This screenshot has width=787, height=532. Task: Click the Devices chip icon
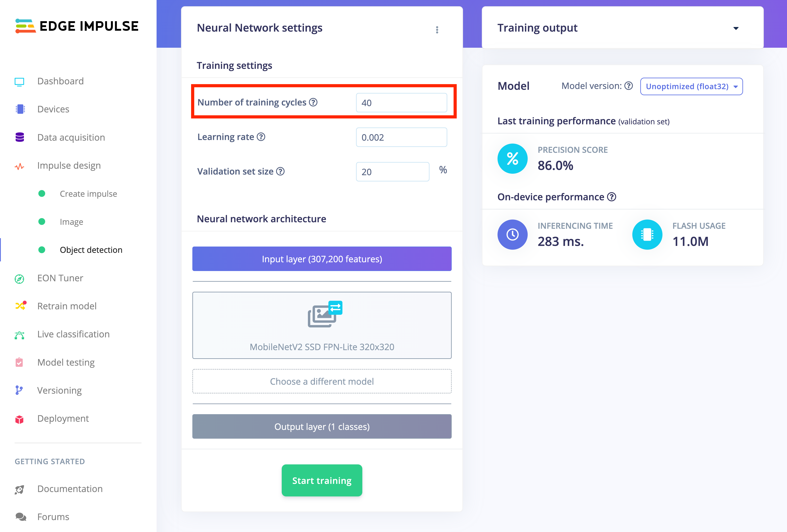pyautogui.click(x=20, y=109)
